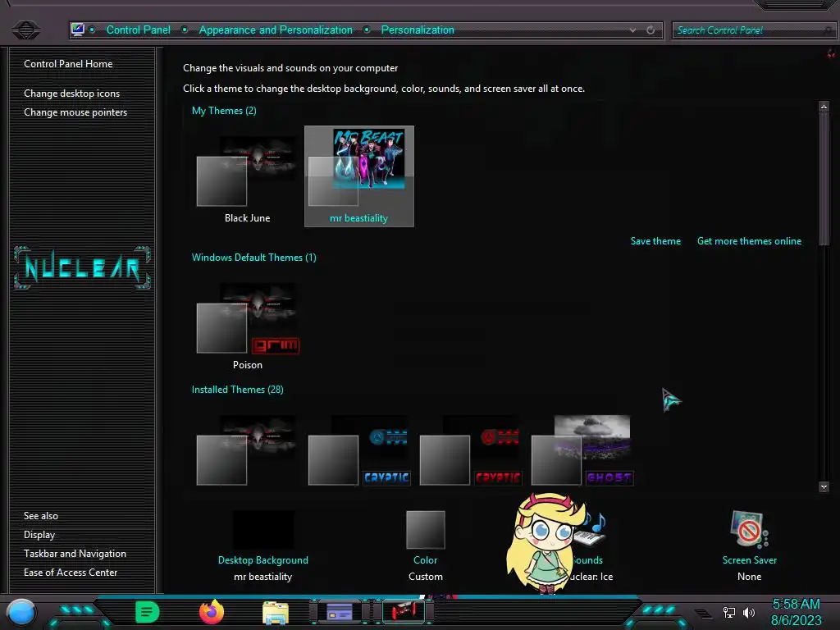Click the Save theme link
This screenshot has width=840, height=630.
click(655, 241)
